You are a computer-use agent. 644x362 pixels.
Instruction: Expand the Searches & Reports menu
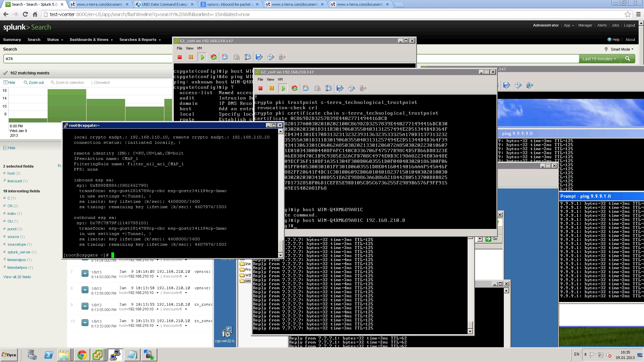coord(140,40)
